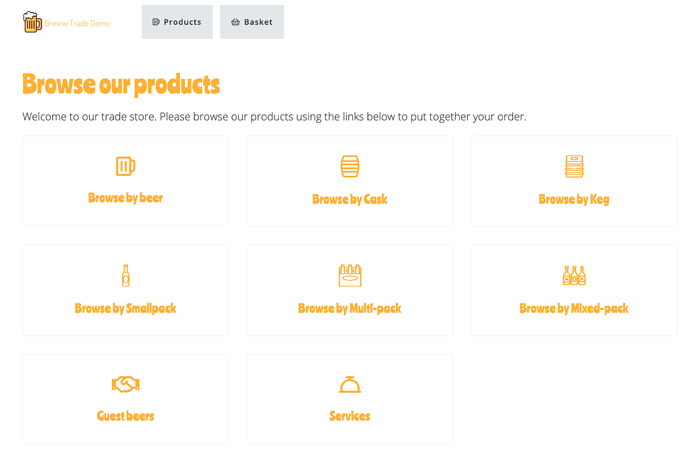
Task: Open Browse by Smallpack text link
Action: [125, 308]
